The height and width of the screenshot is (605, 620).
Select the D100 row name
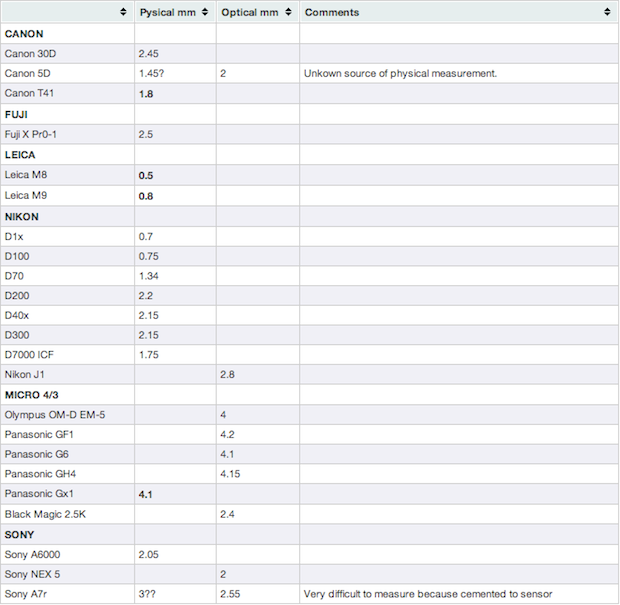[17, 257]
